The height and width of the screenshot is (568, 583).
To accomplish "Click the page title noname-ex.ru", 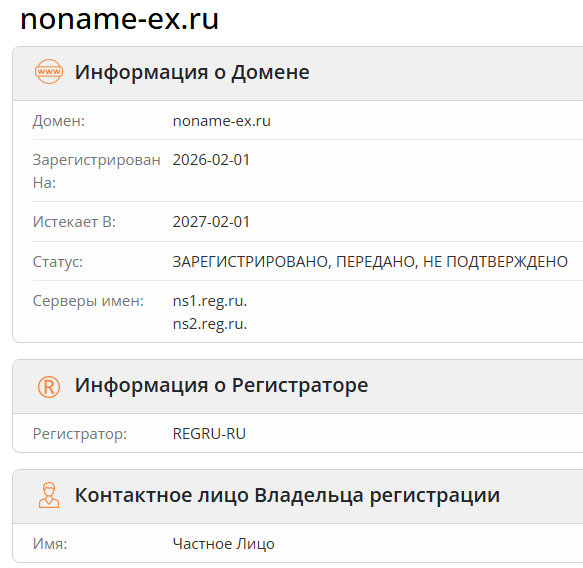I will (x=119, y=19).
